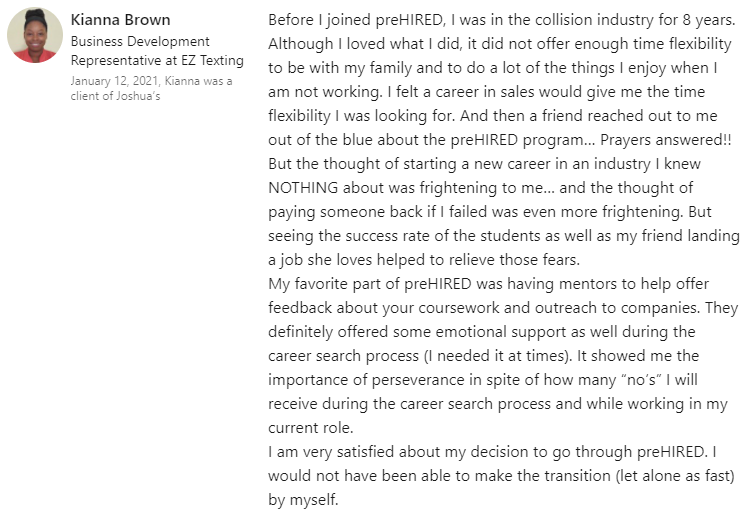This screenshot has width=756, height=514.
Task: Click the Business Development Representative headline
Action: pyautogui.click(x=140, y=42)
